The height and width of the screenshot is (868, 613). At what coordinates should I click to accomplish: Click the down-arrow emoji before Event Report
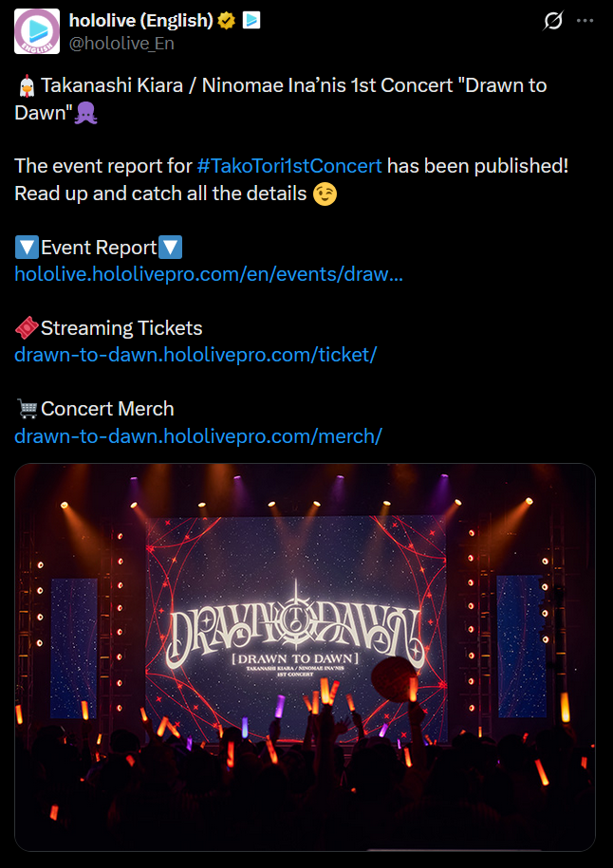coord(27,248)
